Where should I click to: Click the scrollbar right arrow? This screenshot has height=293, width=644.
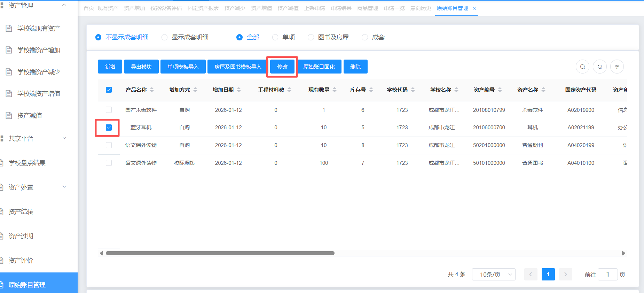point(623,253)
